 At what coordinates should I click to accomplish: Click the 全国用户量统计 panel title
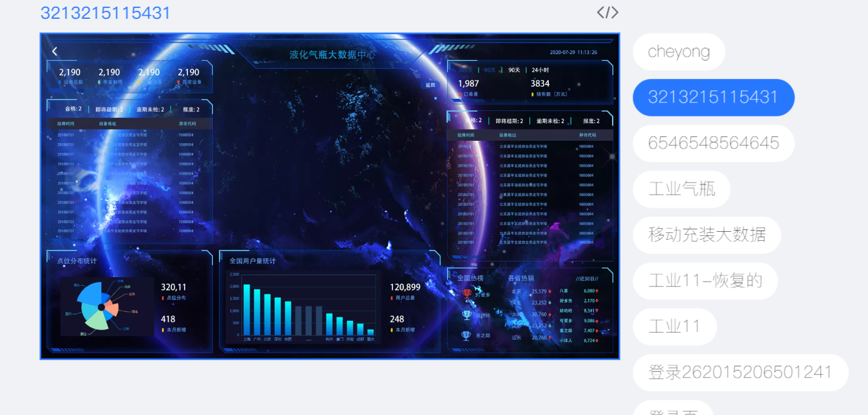click(252, 261)
